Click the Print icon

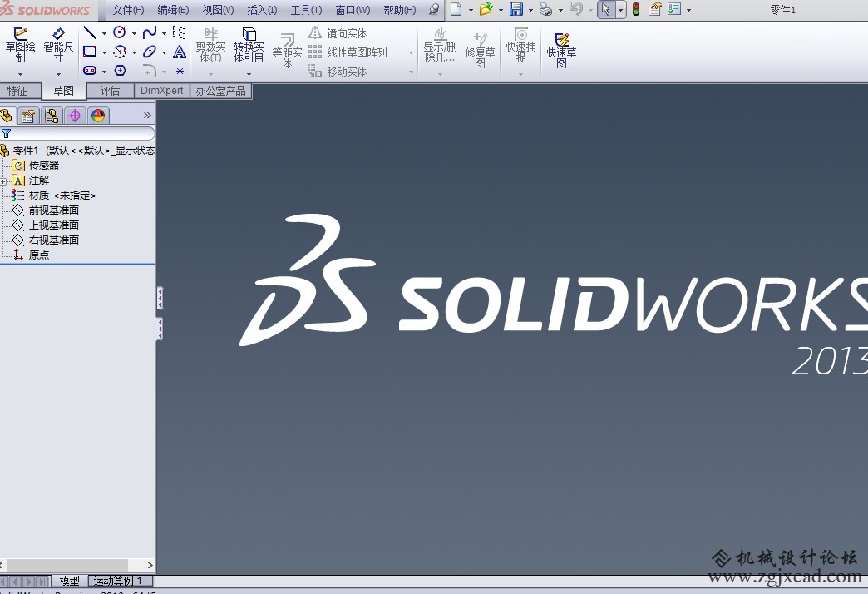[x=545, y=9]
